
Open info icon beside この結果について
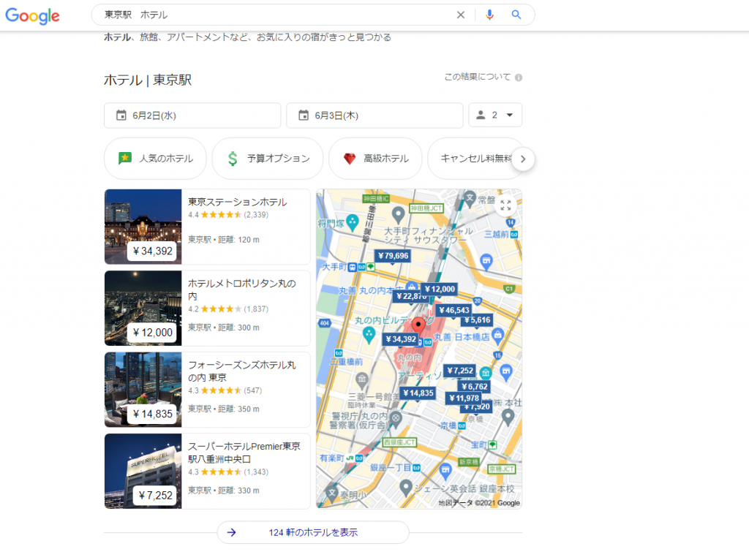[x=519, y=77]
